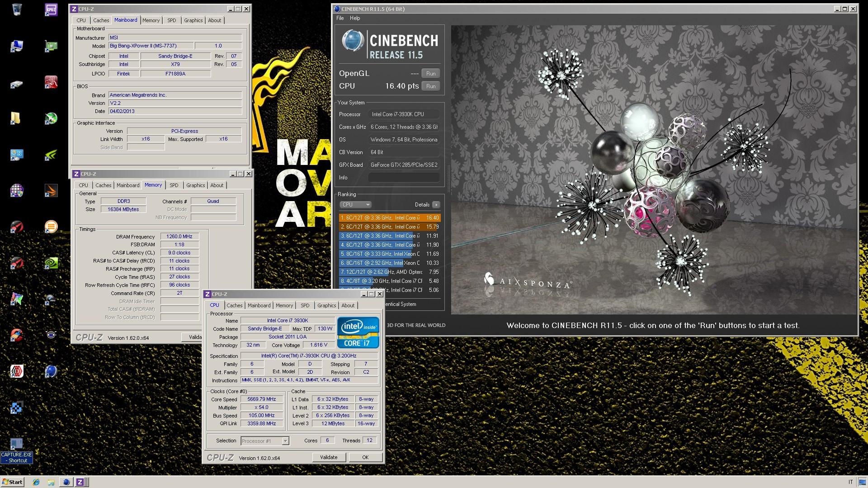
Task: Select the top 16.40 ranking result row
Action: tap(389, 218)
